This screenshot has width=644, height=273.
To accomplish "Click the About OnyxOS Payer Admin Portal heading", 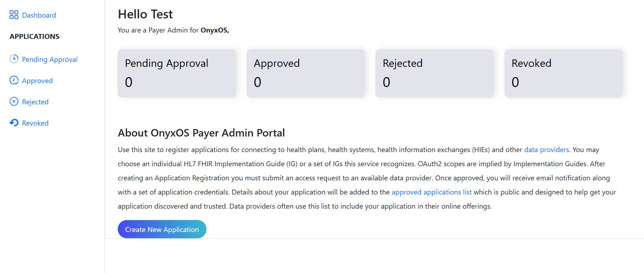I will click(201, 133).
